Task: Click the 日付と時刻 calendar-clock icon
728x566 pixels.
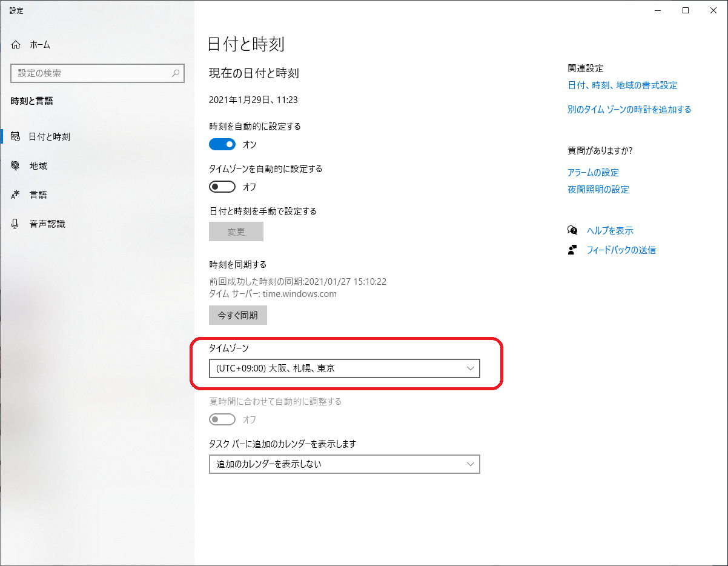Action: tap(16, 136)
